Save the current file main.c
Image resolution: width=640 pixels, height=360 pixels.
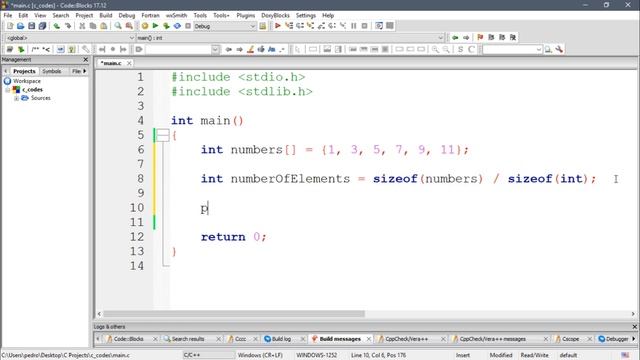tap(31, 26)
